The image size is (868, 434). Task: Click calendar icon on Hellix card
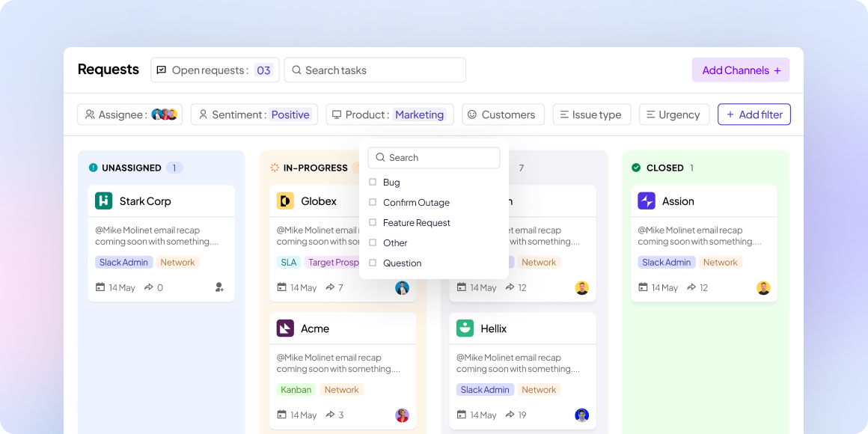pyautogui.click(x=462, y=415)
